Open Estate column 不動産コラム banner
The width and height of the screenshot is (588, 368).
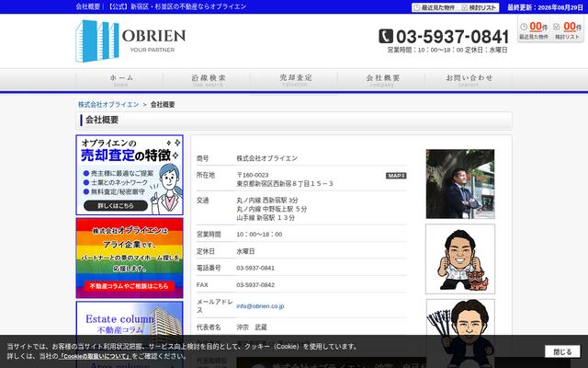tap(130, 318)
